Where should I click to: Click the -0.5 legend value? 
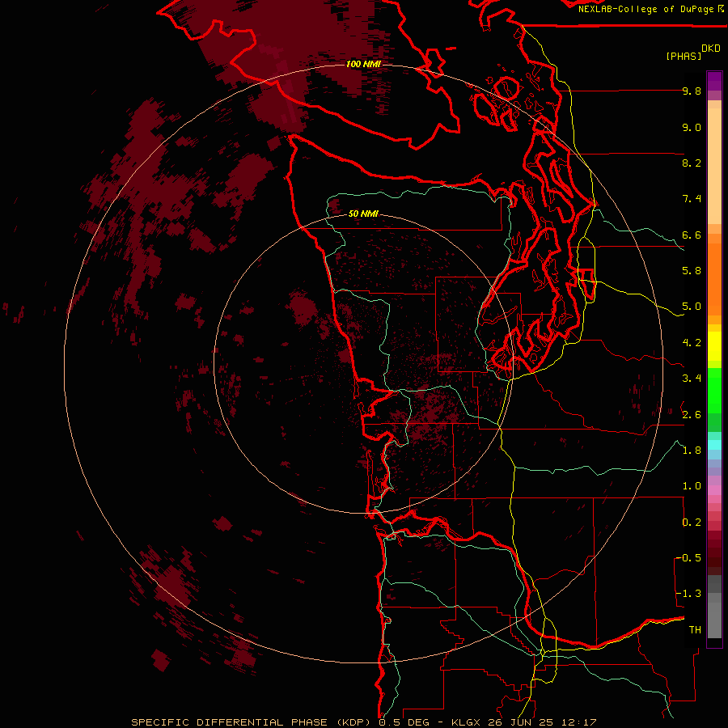click(689, 558)
